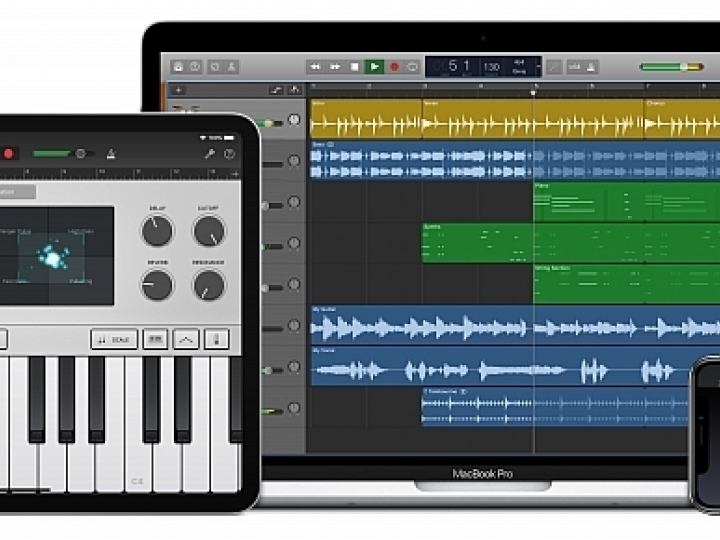
Task: Adjust the pan knob of the My Vocal track
Action: point(294,367)
